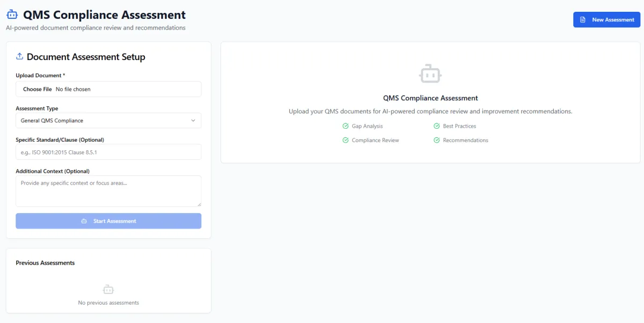Click the No file chosen text
This screenshot has height=323, width=644.
click(73, 89)
